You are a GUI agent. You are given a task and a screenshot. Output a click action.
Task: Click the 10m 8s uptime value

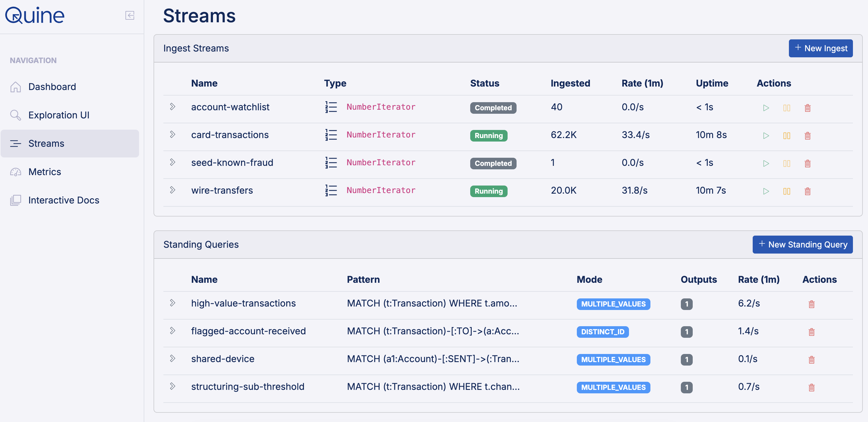pyautogui.click(x=711, y=135)
